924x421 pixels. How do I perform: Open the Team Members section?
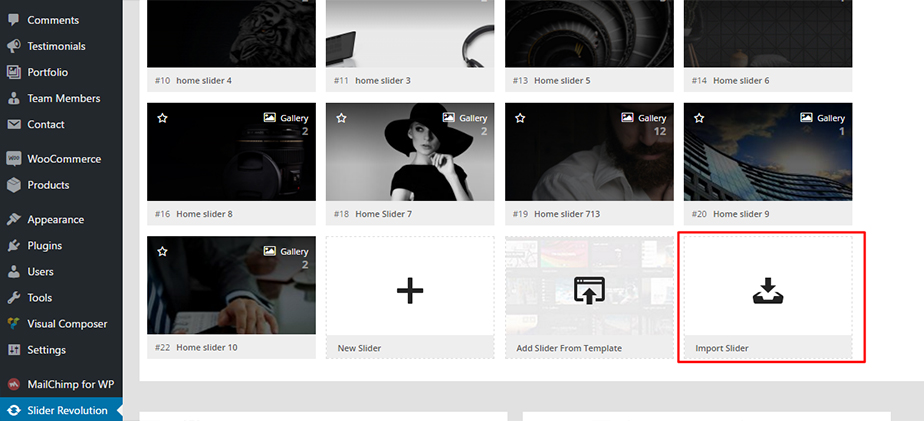[63, 98]
